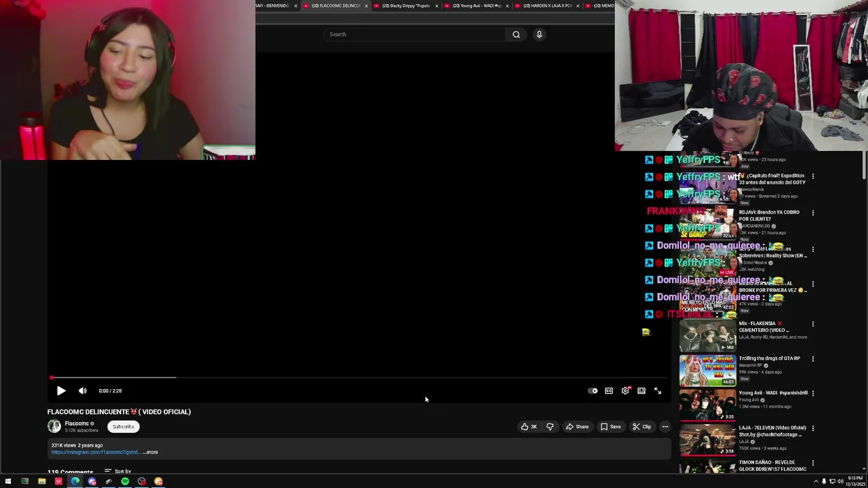Open the OBS taskbar icon with red dot

coord(142,481)
